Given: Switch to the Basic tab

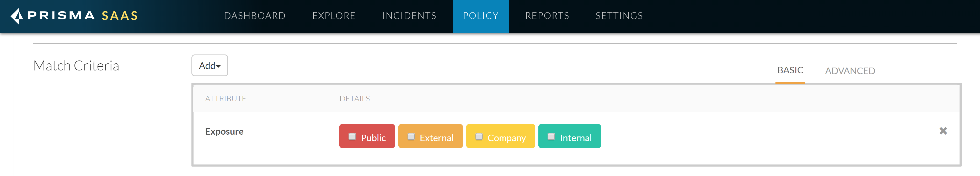Looking at the screenshot, I should (x=790, y=70).
